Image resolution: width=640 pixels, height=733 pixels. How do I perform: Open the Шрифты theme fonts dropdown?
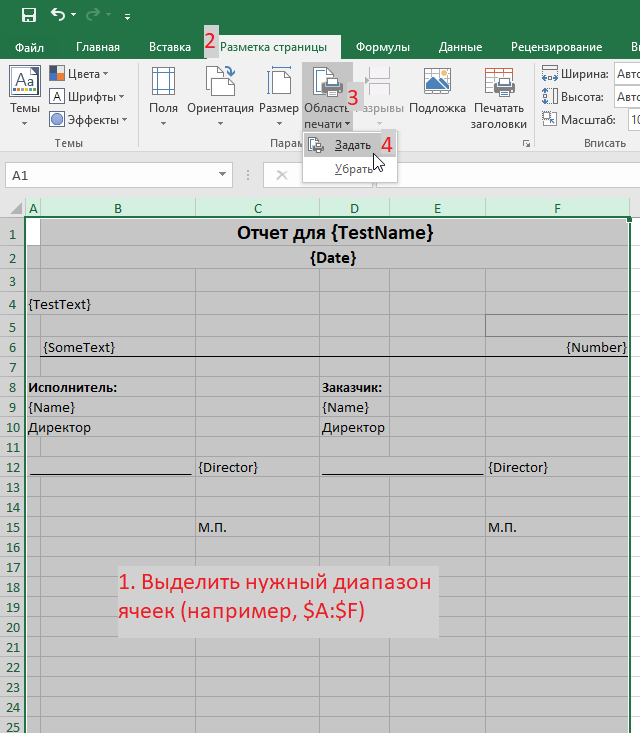(x=86, y=97)
